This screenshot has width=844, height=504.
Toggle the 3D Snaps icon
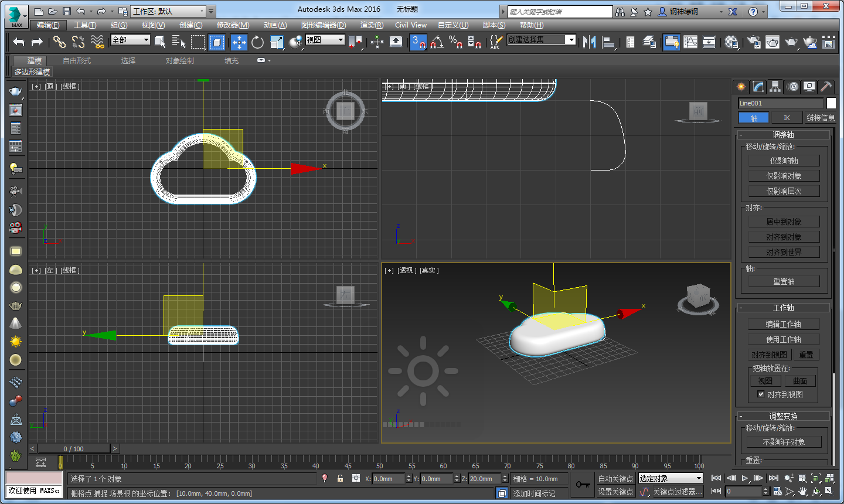(418, 42)
